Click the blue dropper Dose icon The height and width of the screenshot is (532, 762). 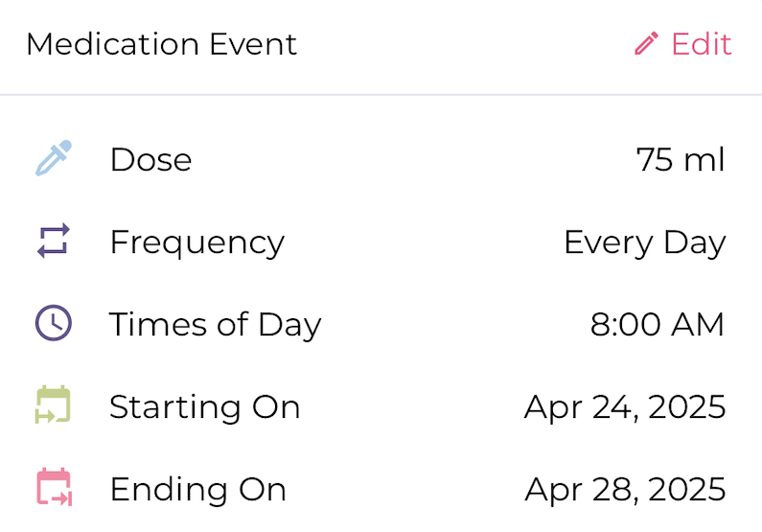(54, 159)
